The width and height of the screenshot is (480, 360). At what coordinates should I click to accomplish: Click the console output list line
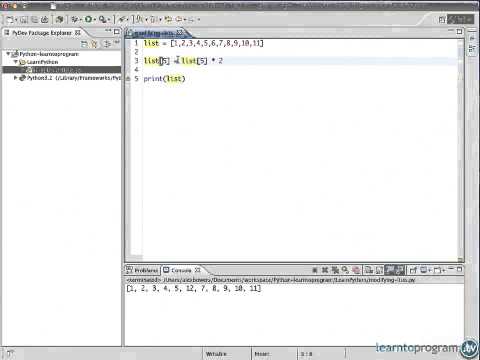pos(194,289)
